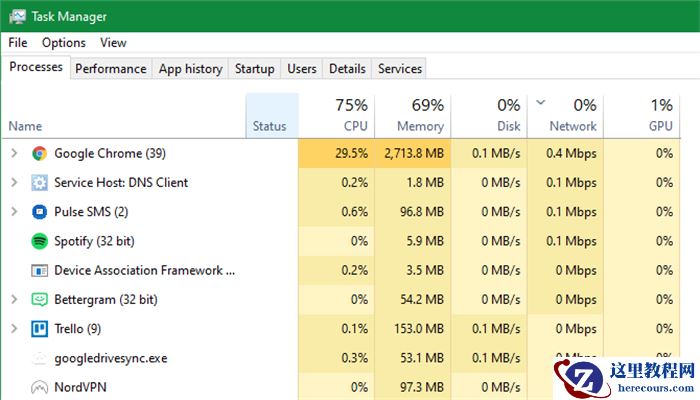Sort processes by Memory column
The width and height of the screenshot is (700, 400).
click(x=413, y=116)
